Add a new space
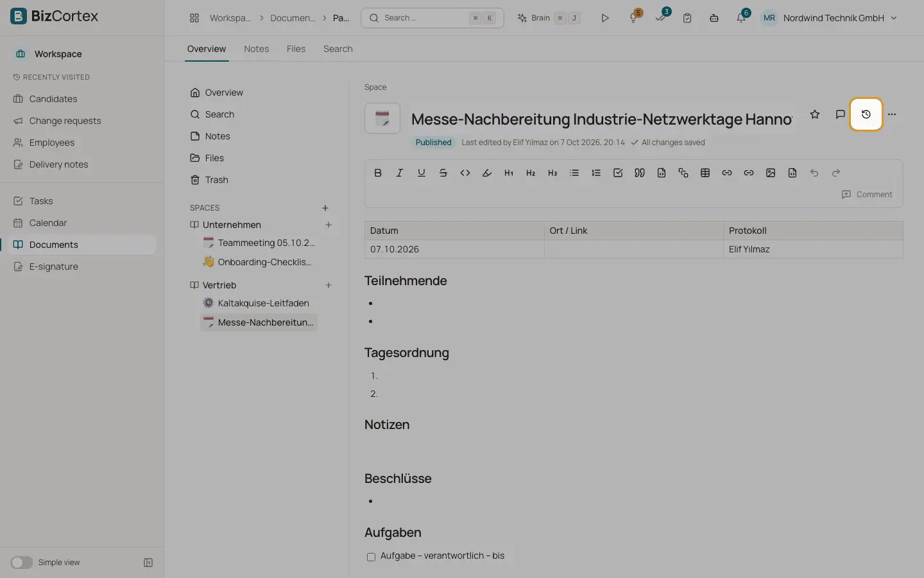 tap(325, 208)
